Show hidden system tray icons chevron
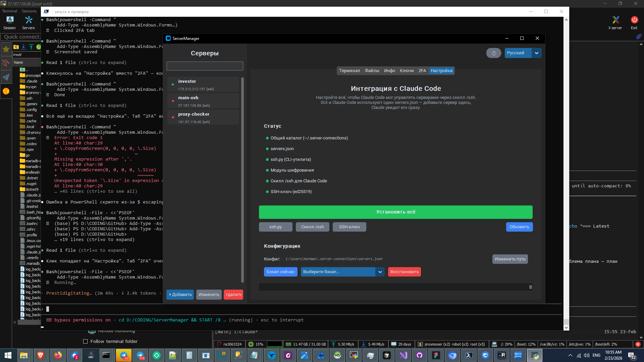Viewport: 644px width, 362px height. click(570, 355)
